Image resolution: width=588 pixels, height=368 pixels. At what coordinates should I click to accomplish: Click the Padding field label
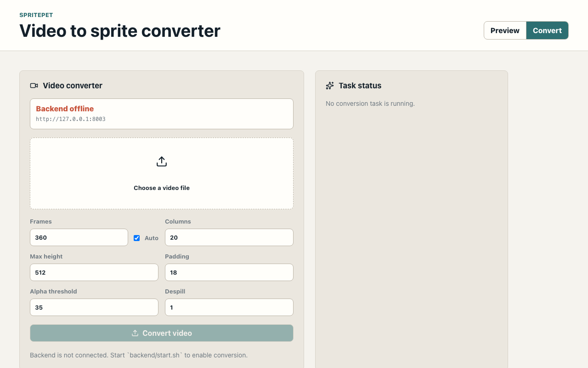click(177, 256)
